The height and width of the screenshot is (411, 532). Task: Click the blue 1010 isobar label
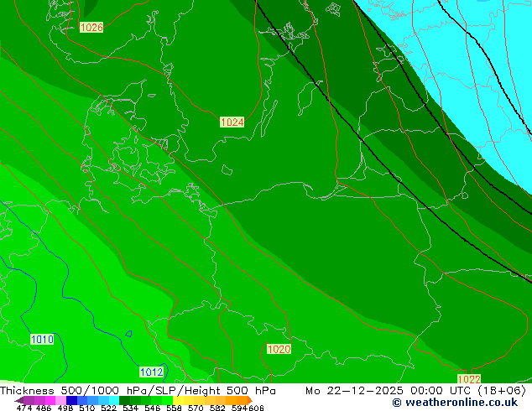tap(43, 339)
